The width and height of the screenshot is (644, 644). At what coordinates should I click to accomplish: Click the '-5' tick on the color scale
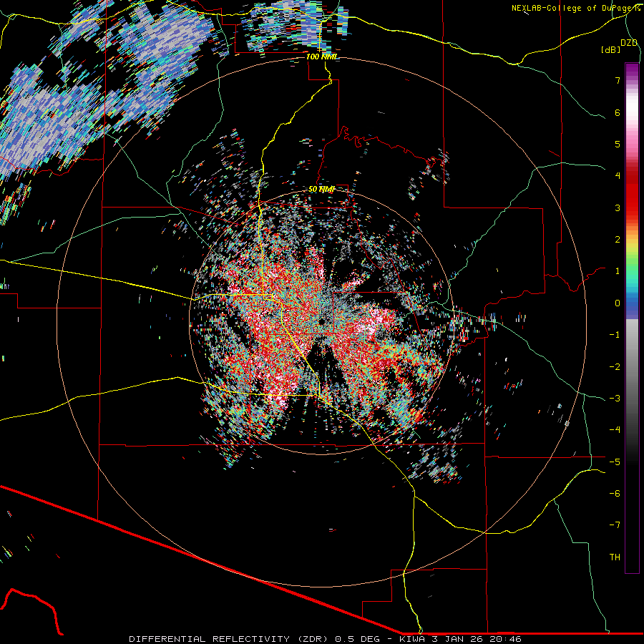pyautogui.click(x=615, y=462)
